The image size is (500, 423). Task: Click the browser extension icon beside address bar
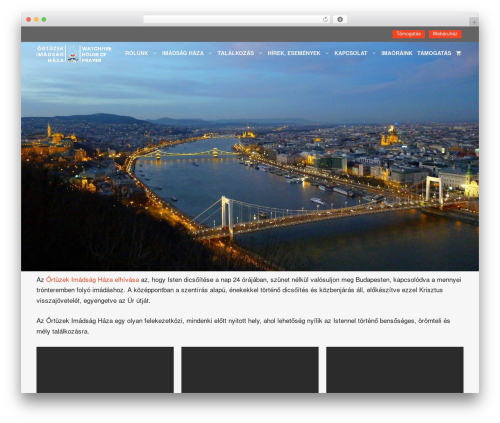[x=340, y=19]
